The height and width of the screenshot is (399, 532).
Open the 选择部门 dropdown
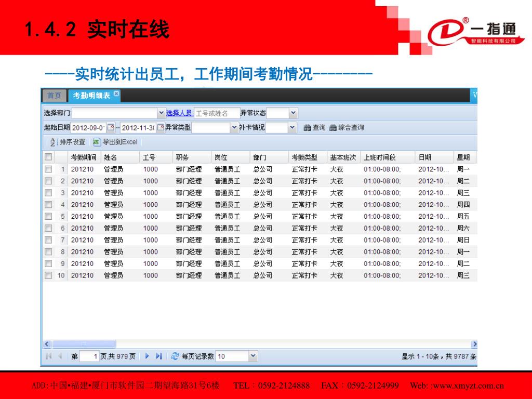[161, 113]
